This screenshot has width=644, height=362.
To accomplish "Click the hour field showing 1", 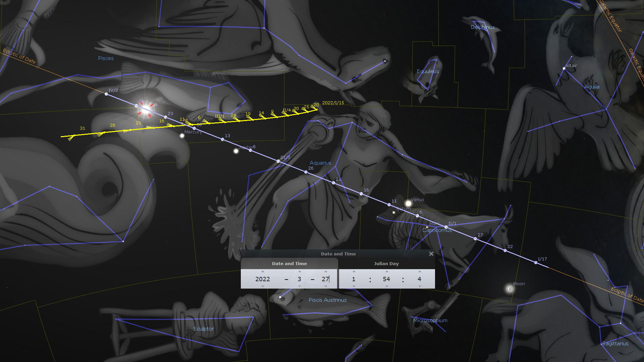I will pos(354,279).
